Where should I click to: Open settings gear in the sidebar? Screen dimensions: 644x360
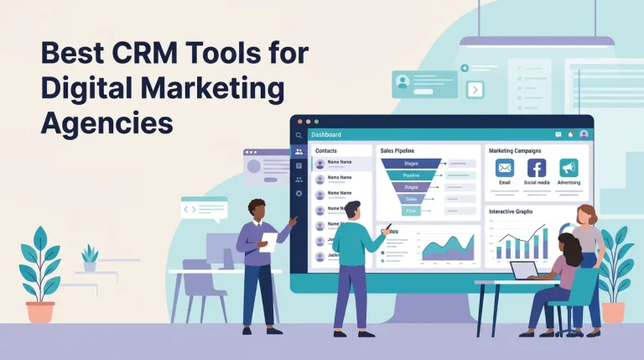pyautogui.click(x=299, y=194)
